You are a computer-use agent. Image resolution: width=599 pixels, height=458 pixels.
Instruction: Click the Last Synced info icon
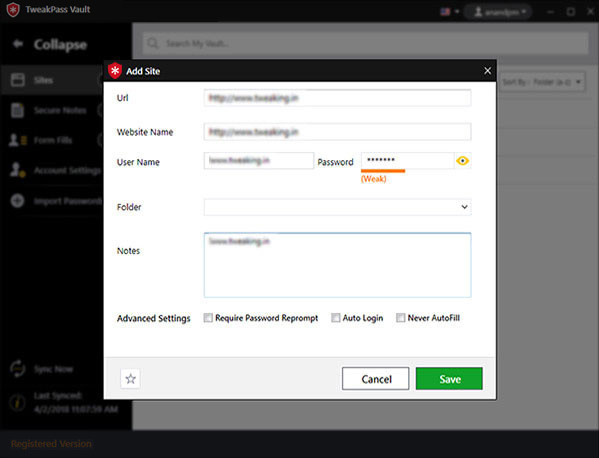coord(18,402)
